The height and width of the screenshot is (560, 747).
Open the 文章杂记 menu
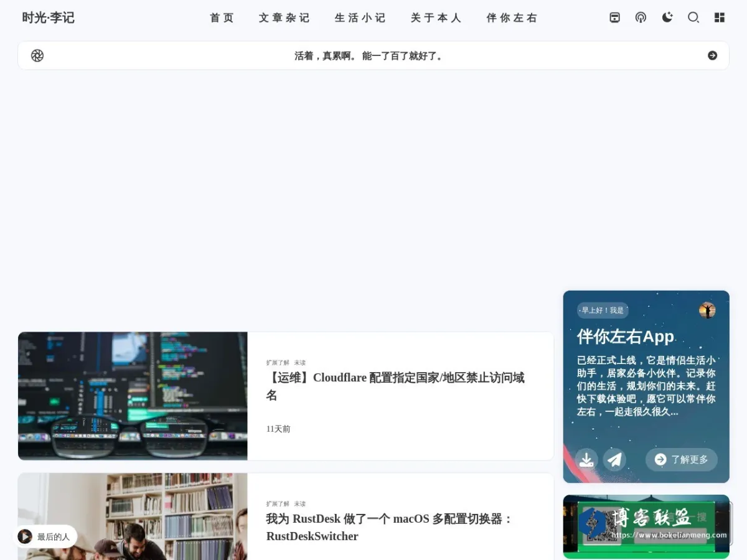[x=284, y=17]
